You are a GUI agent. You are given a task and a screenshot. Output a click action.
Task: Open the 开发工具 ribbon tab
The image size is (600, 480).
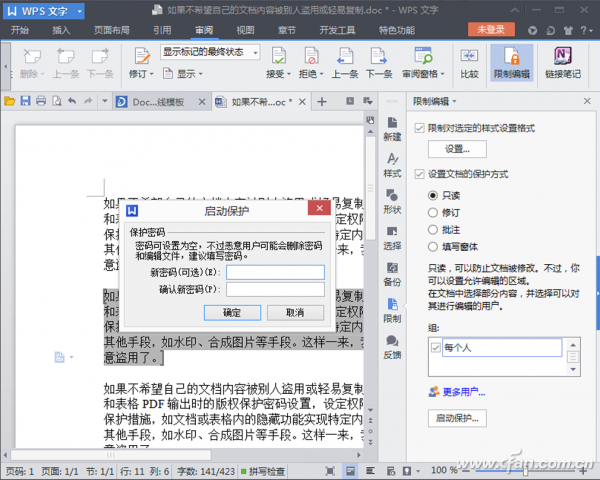pyautogui.click(x=335, y=30)
